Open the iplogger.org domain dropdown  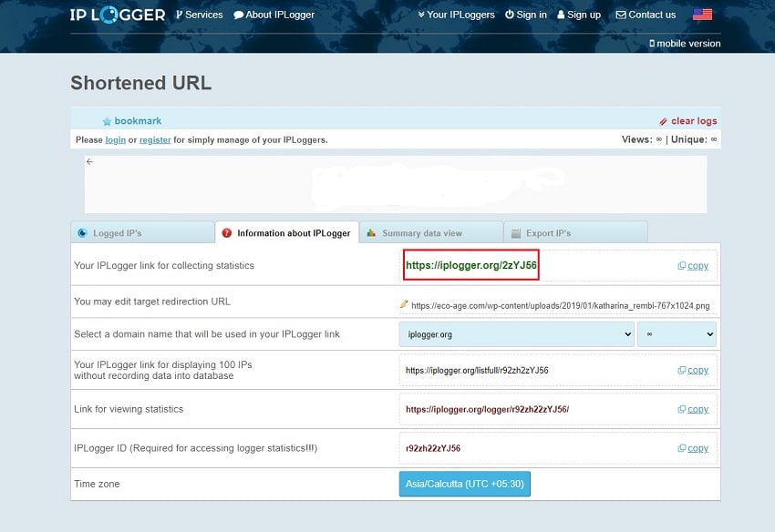[x=516, y=334]
